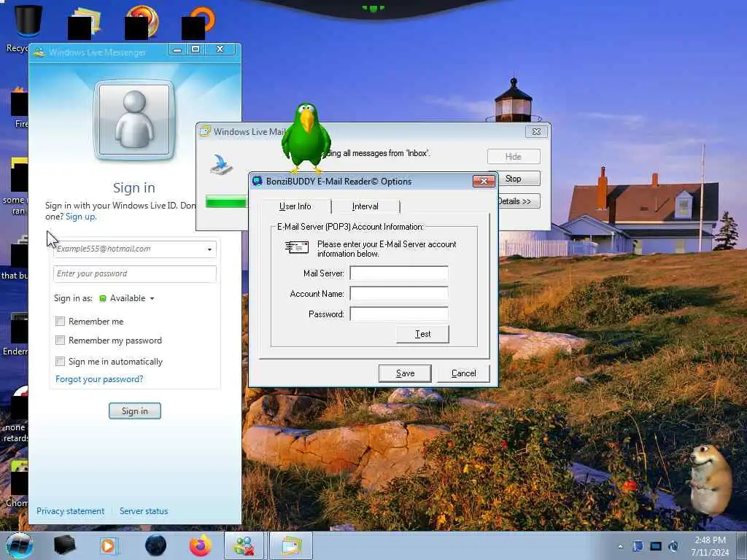Open the Action Center flag tray icon
The image size is (747, 560).
(638, 546)
